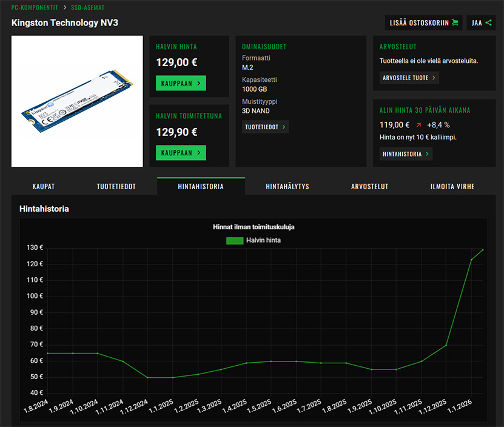This screenshot has height=427, width=504.
Task: Switch to the Hintahälytys tab
Action: click(287, 186)
